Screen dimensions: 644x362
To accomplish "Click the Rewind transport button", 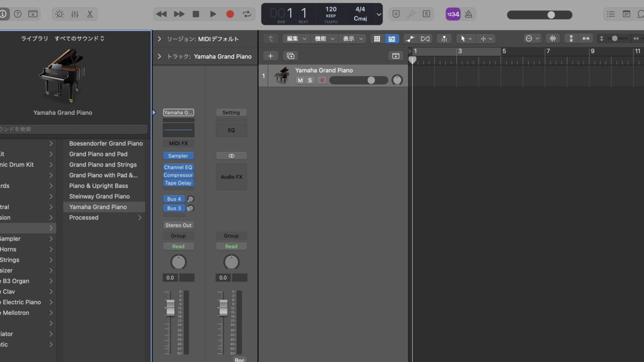I will click(x=162, y=14).
